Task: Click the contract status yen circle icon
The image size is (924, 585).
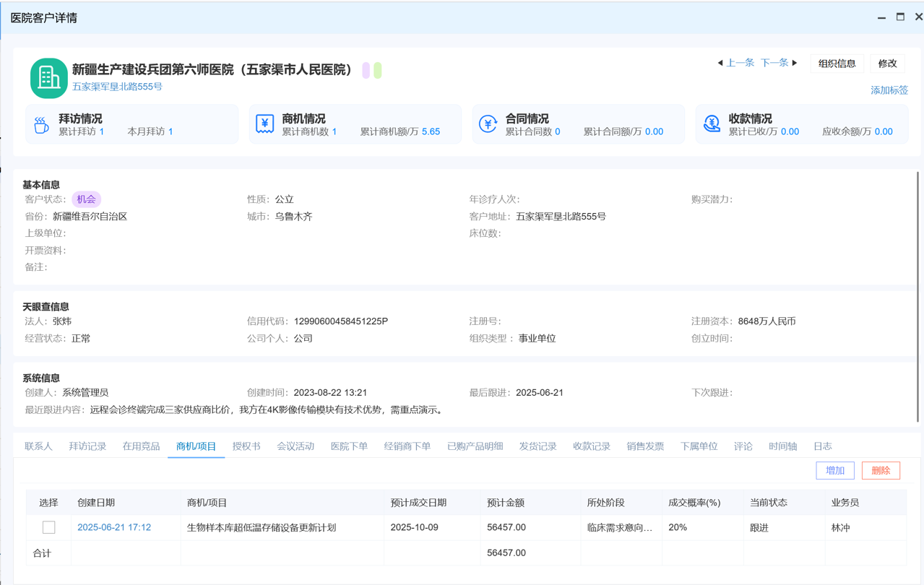Action: pyautogui.click(x=488, y=124)
